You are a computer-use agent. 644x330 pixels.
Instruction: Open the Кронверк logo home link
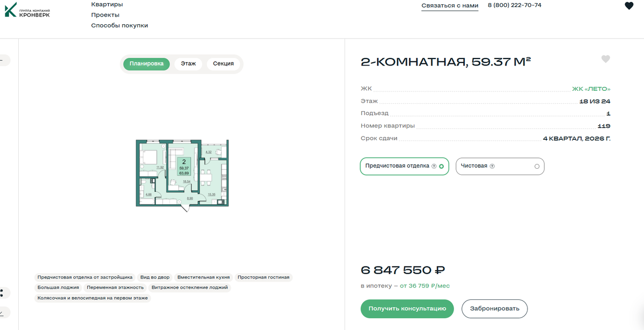27,10
